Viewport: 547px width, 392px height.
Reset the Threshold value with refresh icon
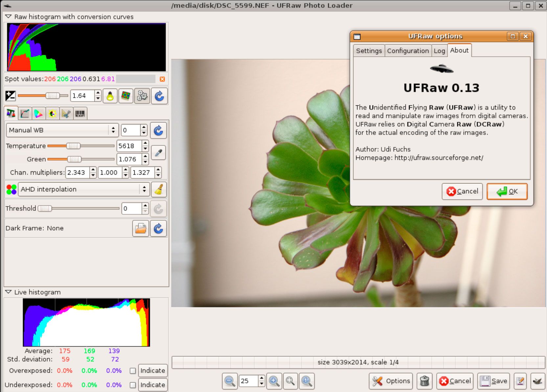click(159, 208)
